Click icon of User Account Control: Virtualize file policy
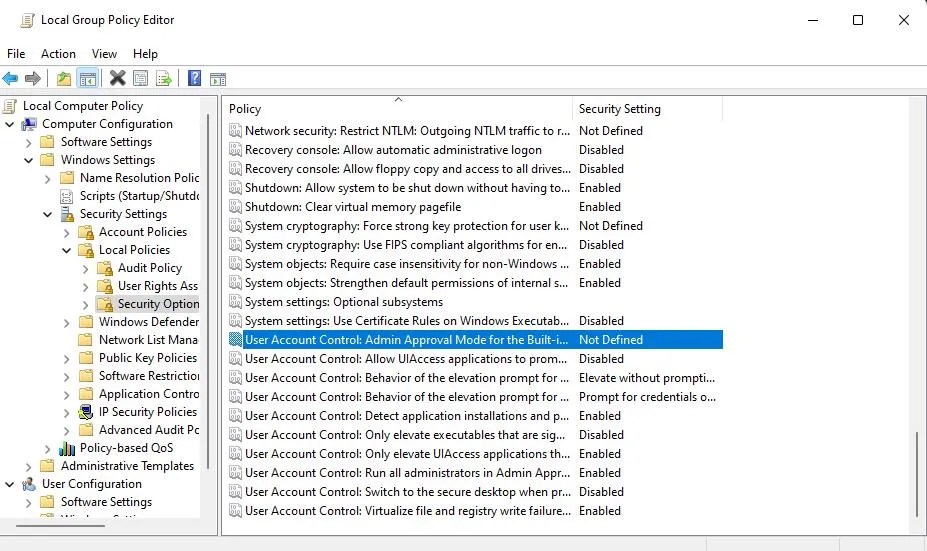Screen dimensions: 927x551 [235, 511]
